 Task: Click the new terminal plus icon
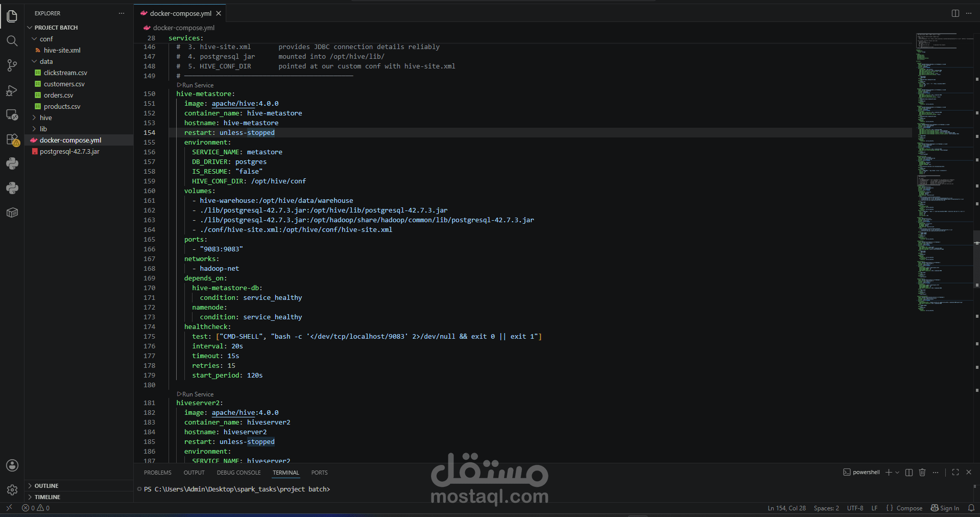point(889,472)
